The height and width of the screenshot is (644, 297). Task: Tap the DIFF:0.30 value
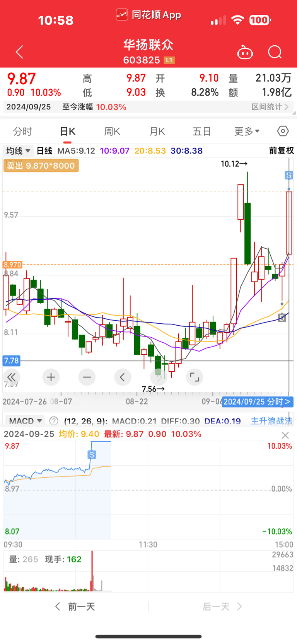tap(181, 421)
